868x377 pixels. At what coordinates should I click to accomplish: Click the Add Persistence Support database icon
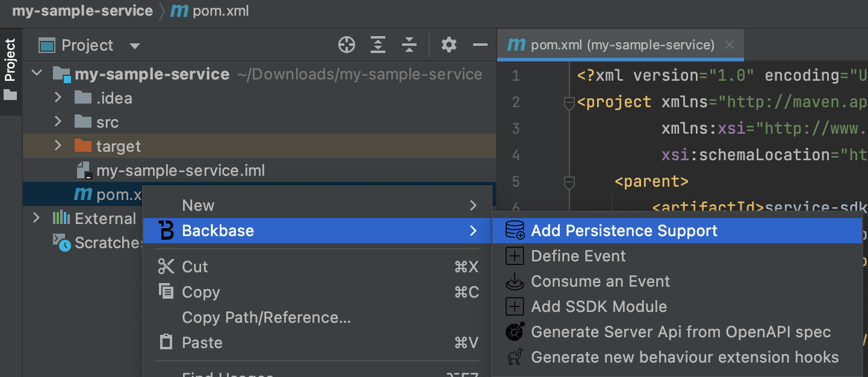tap(515, 231)
